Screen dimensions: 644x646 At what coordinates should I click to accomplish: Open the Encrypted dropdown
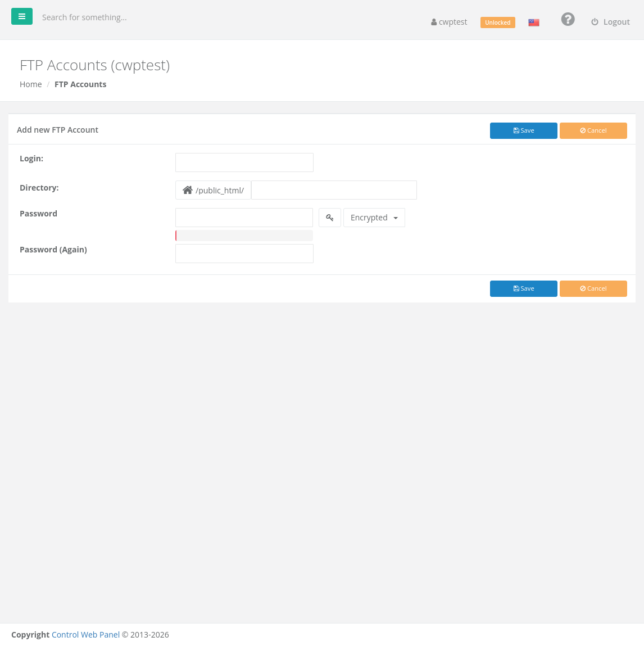(x=374, y=218)
